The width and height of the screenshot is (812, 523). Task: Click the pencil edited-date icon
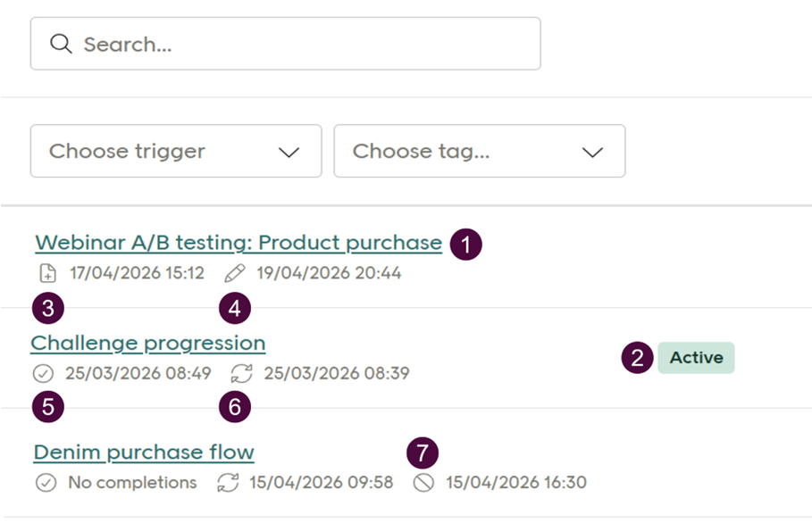coord(235,273)
